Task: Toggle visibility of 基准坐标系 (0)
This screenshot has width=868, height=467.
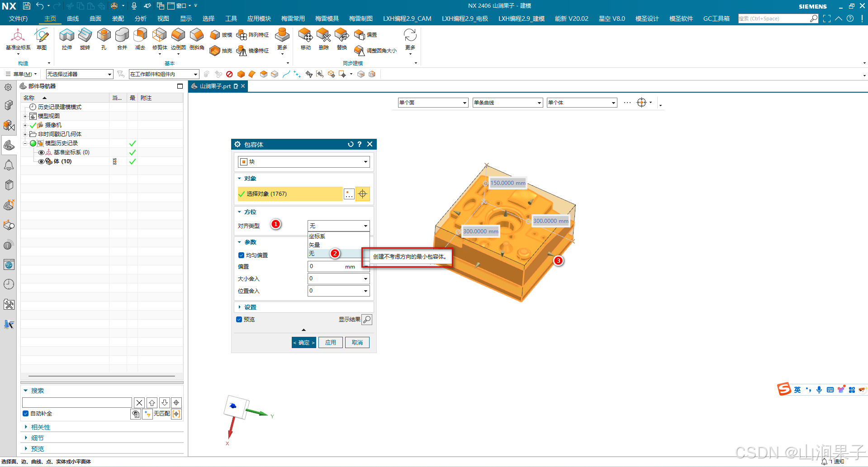Action: coord(41,152)
